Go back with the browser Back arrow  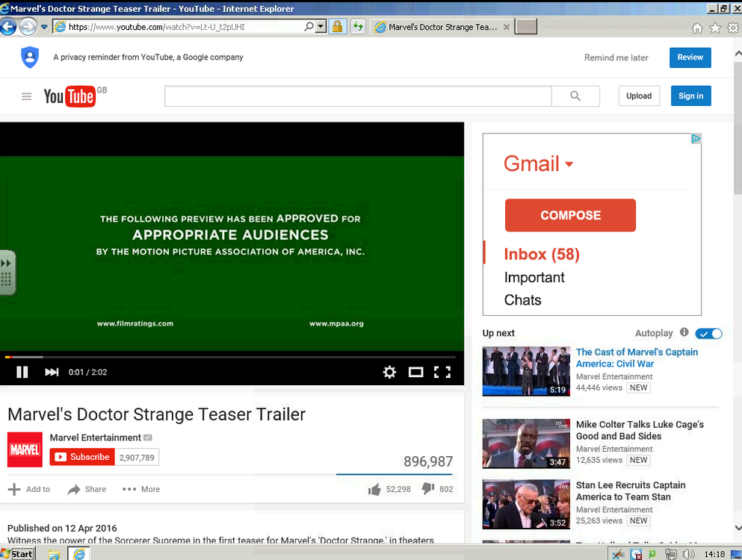[x=8, y=26]
